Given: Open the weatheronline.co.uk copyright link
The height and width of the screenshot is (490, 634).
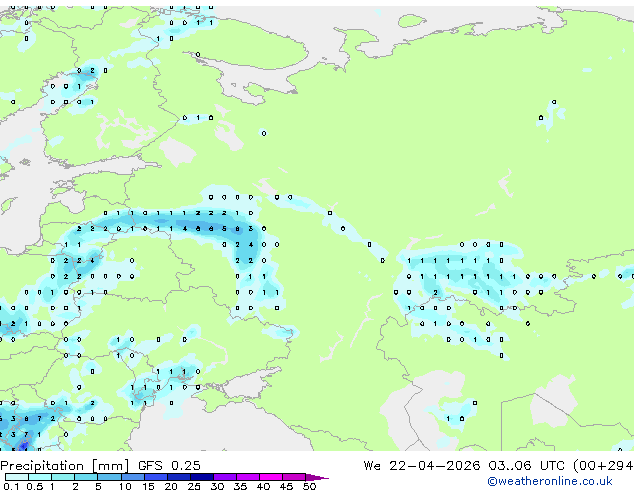Looking at the screenshot, I should click(x=550, y=481).
